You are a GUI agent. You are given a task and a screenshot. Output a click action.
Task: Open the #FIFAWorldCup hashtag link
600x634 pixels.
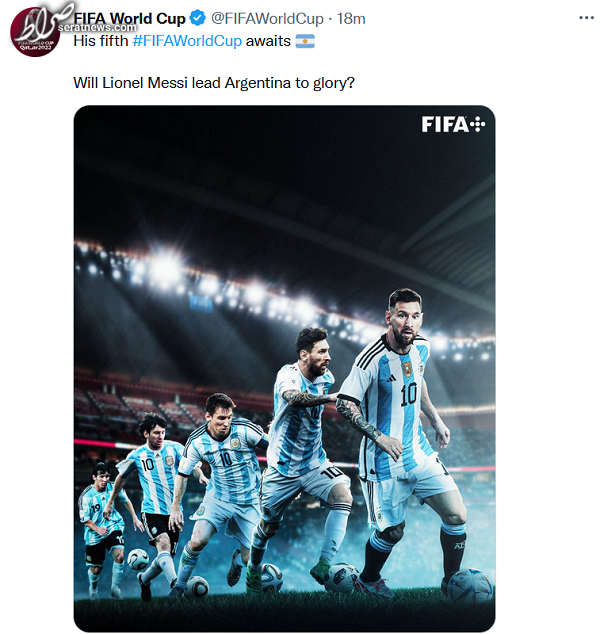click(x=187, y=41)
